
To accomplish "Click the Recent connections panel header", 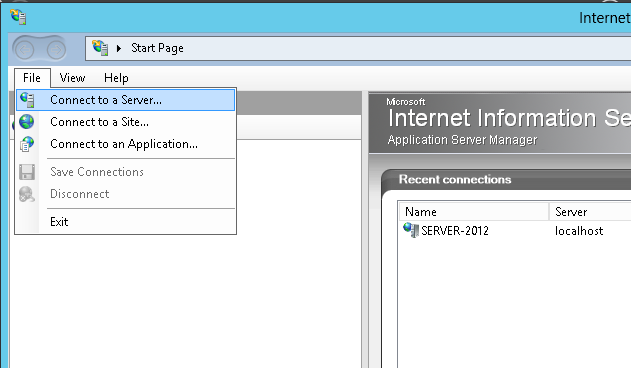I will pyautogui.click(x=506, y=180).
